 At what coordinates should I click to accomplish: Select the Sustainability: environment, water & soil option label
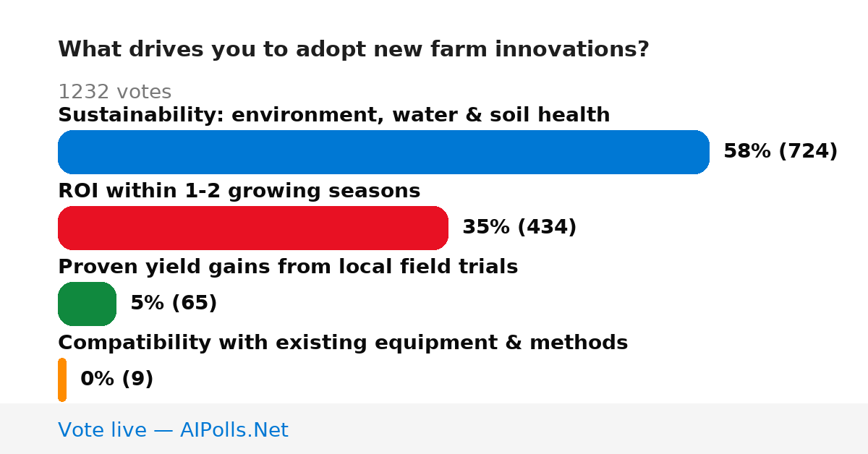pyautogui.click(x=333, y=115)
